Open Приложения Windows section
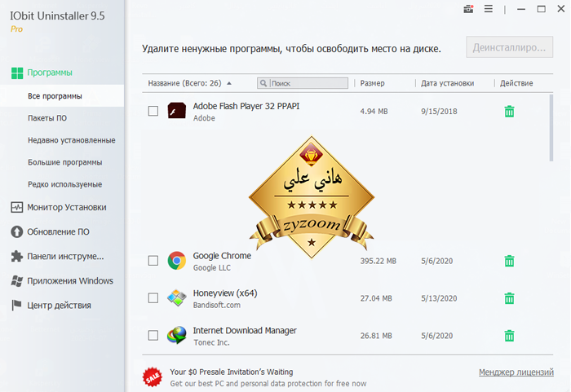 [x=70, y=280]
